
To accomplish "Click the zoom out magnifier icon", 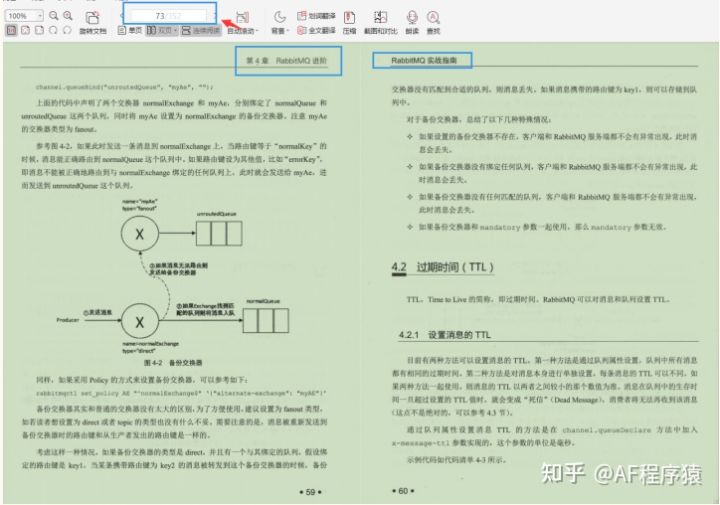I will click(54, 16).
